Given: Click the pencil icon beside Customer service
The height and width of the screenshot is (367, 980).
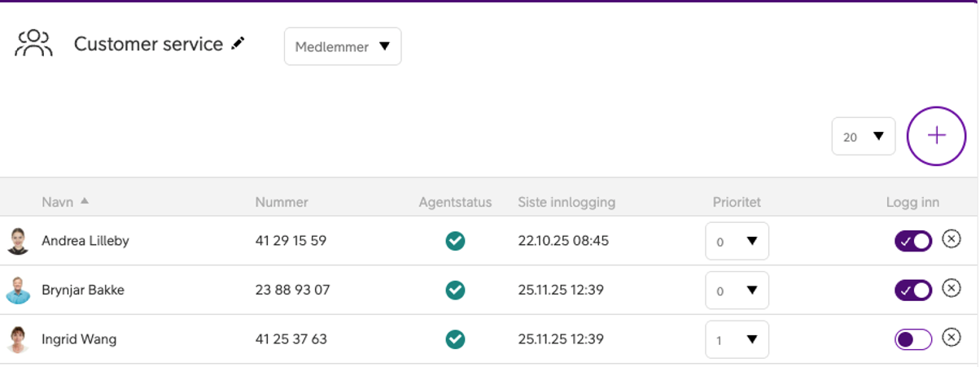Looking at the screenshot, I should tap(238, 44).
